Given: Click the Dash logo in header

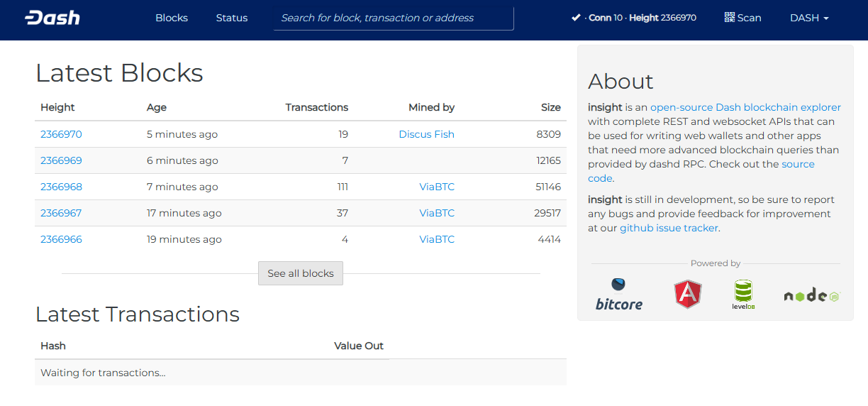Looking at the screenshot, I should click(x=52, y=18).
